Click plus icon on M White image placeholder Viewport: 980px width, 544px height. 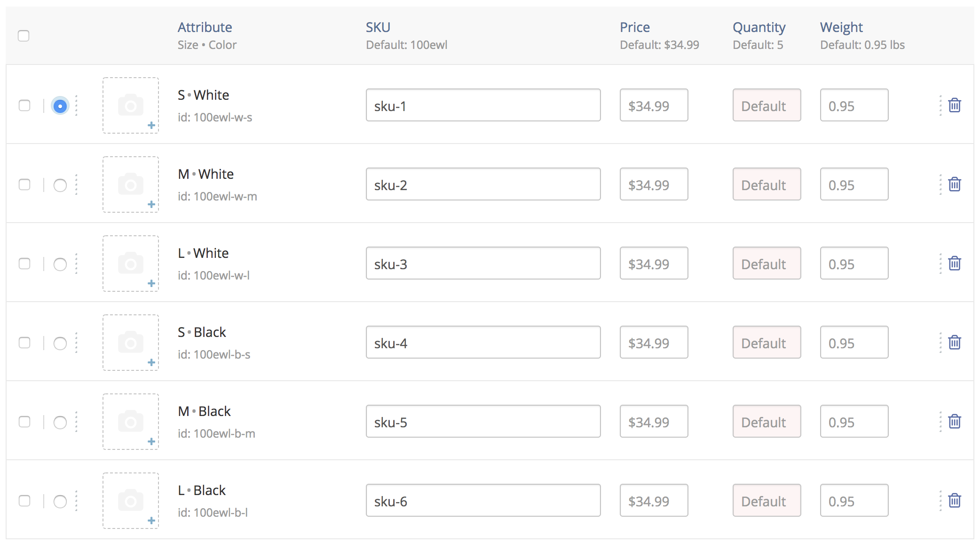point(151,204)
